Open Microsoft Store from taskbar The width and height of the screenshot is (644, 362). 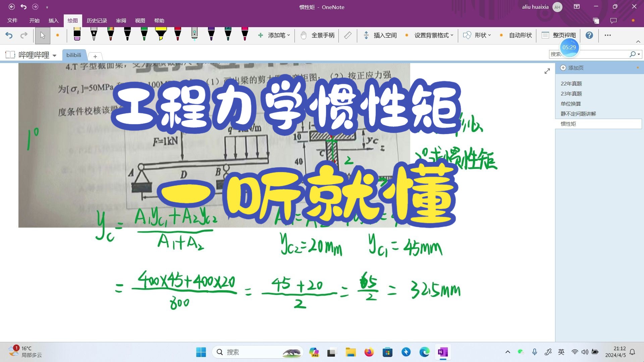pos(387,352)
